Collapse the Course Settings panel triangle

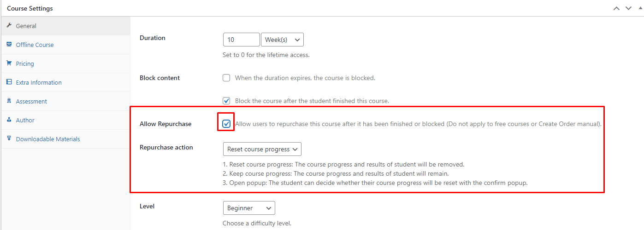(x=638, y=8)
